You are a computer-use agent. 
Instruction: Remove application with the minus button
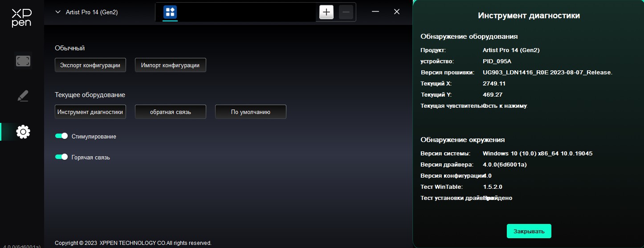(346, 12)
